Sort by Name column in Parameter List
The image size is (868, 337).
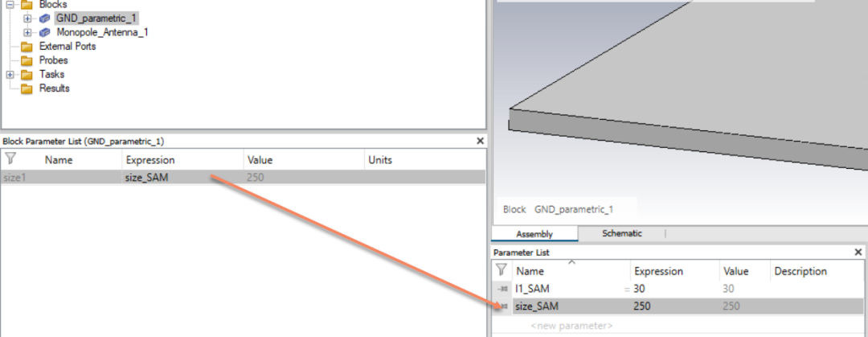(530, 271)
